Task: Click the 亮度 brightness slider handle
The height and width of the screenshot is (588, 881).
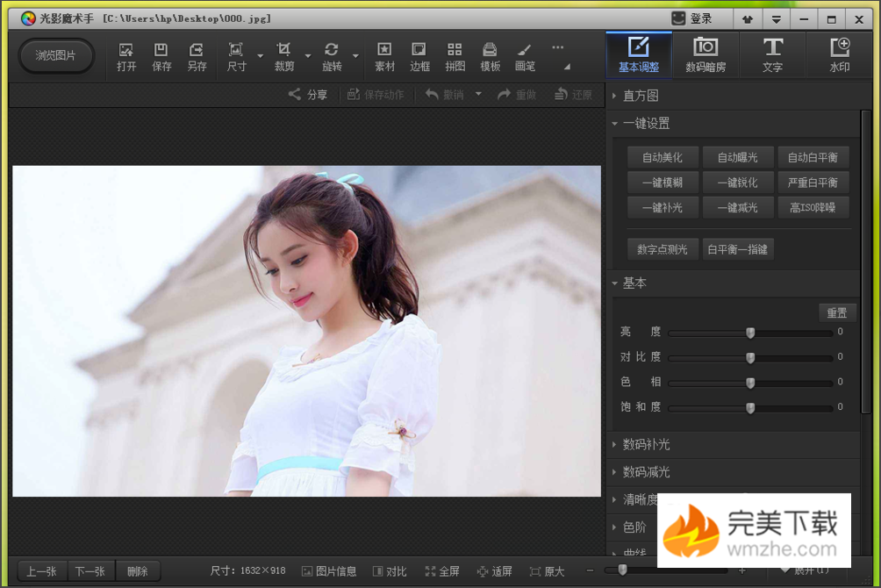Action: (x=750, y=333)
